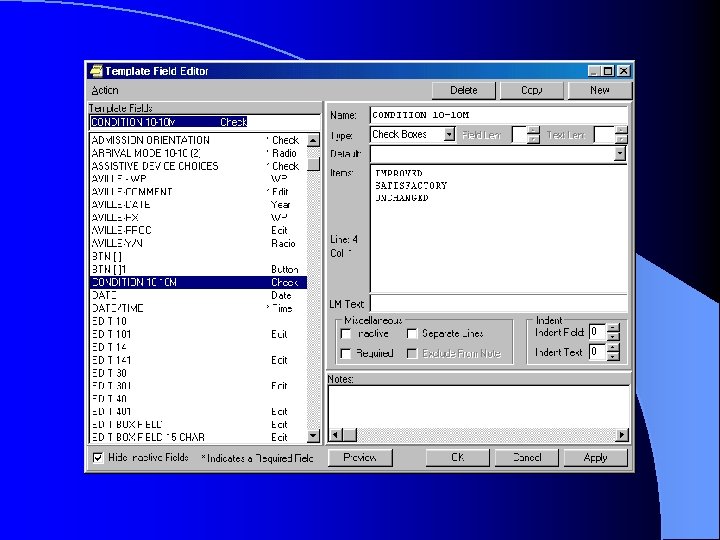Screen dimensions: 720x540
Task: Click the Notes left scroll arrow
Action: [x=335, y=434]
